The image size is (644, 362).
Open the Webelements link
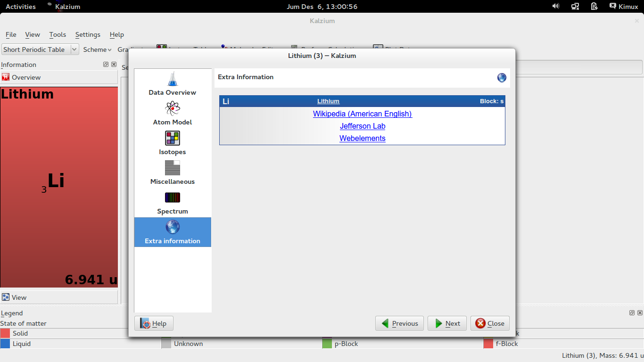(x=363, y=138)
